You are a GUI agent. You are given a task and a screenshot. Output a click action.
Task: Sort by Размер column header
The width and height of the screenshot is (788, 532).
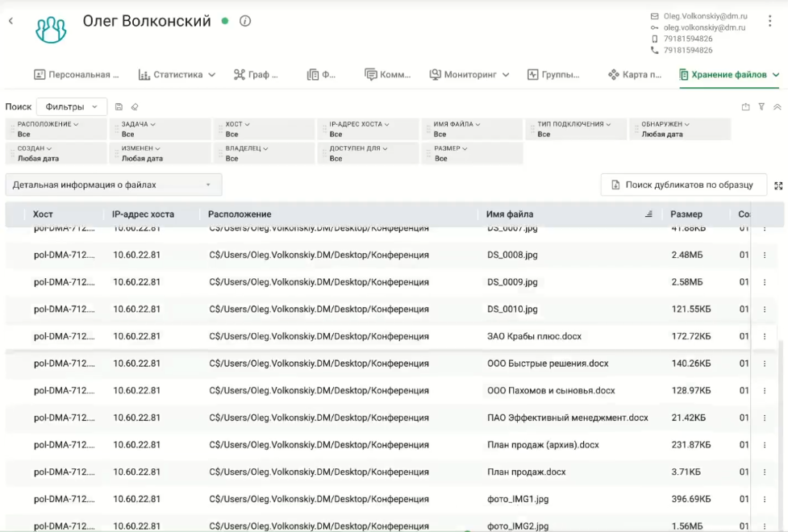tap(686, 214)
